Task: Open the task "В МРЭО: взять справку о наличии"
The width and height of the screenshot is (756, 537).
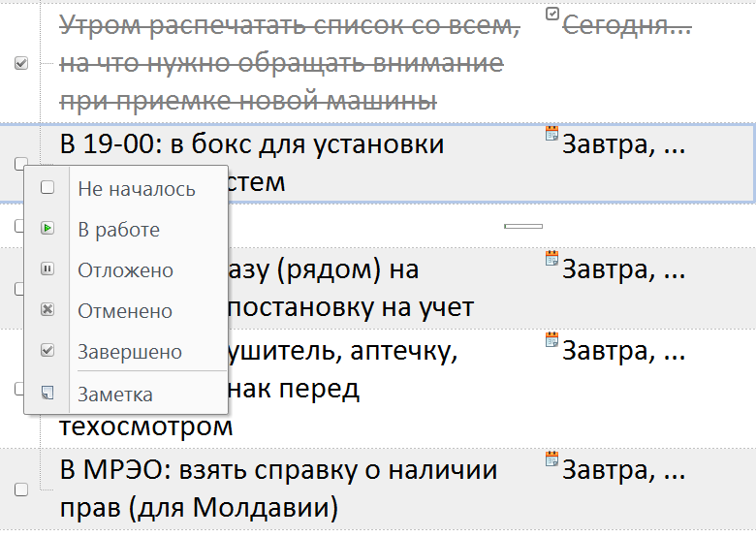Action: (x=278, y=471)
